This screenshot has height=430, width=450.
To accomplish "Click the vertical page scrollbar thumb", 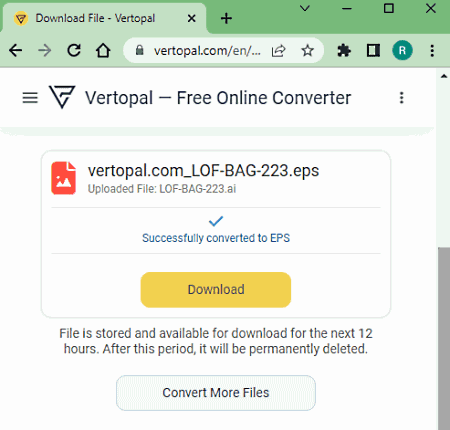I will click(x=444, y=338).
